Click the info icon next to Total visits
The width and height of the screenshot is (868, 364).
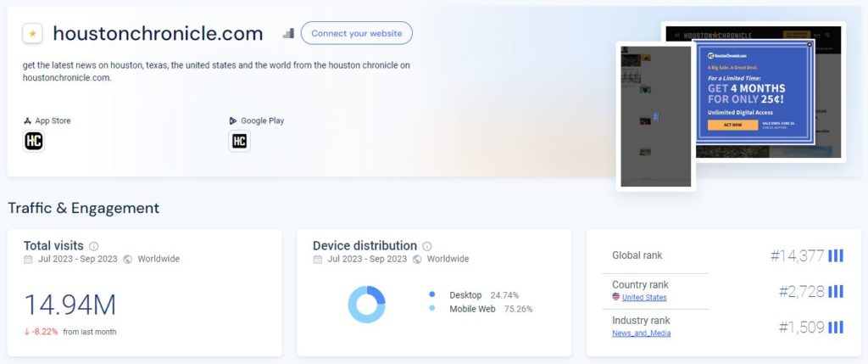tap(93, 246)
